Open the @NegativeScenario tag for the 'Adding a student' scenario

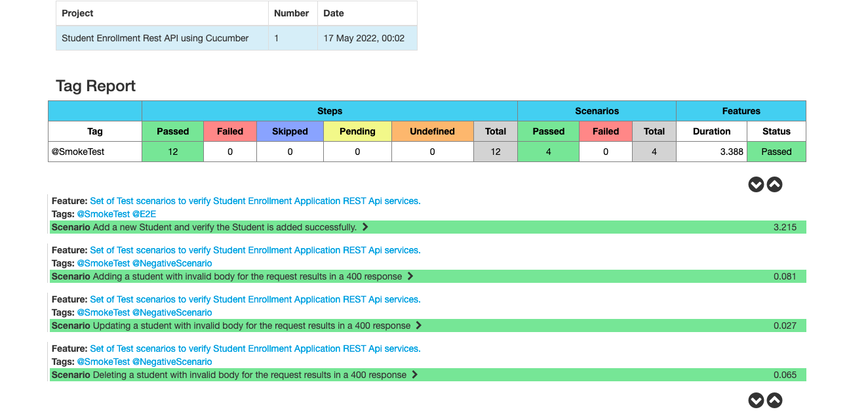click(x=172, y=263)
